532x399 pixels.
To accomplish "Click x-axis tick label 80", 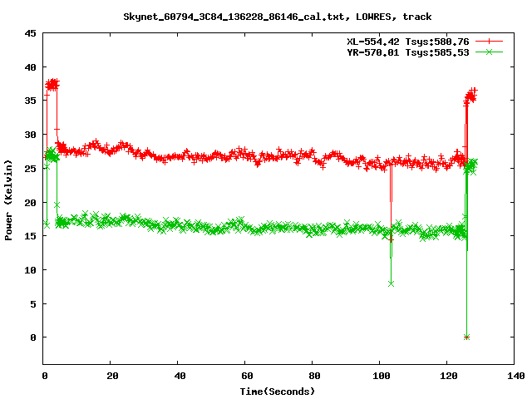I will [314, 376].
